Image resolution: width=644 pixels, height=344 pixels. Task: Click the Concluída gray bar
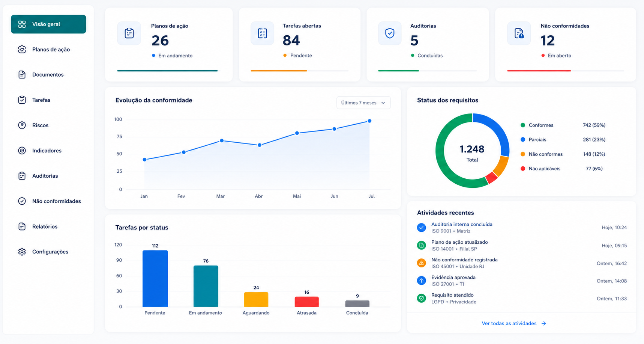(357, 303)
